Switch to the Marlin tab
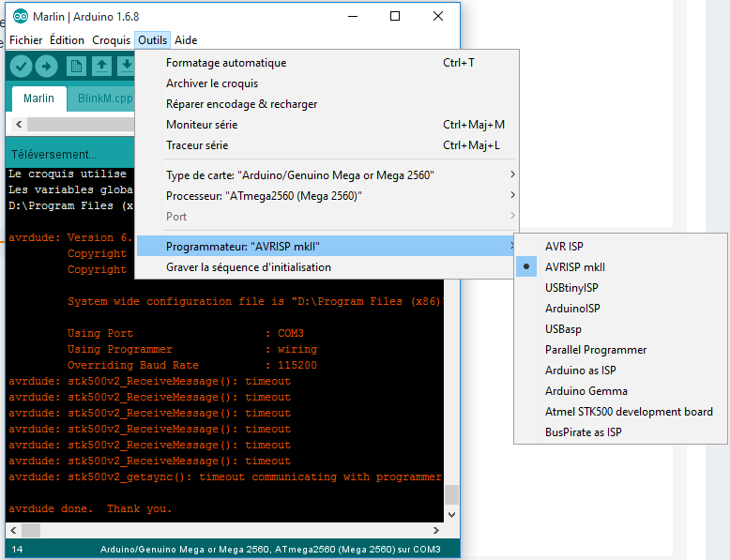Viewport: 730px width, 560px height. tap(39, 98)
